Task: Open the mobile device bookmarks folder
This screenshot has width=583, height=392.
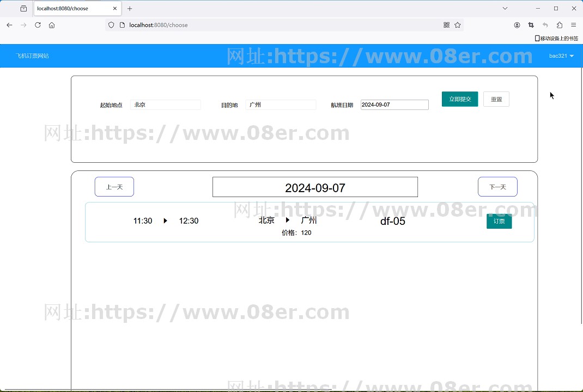Action: coord(556,38)
